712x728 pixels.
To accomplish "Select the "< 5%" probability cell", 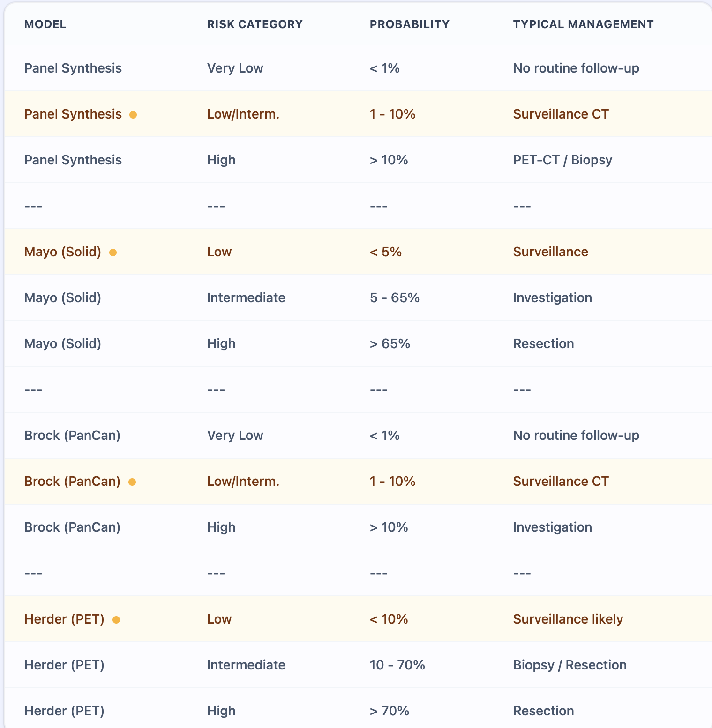I will pyautogui.click(x=385, y=252).
